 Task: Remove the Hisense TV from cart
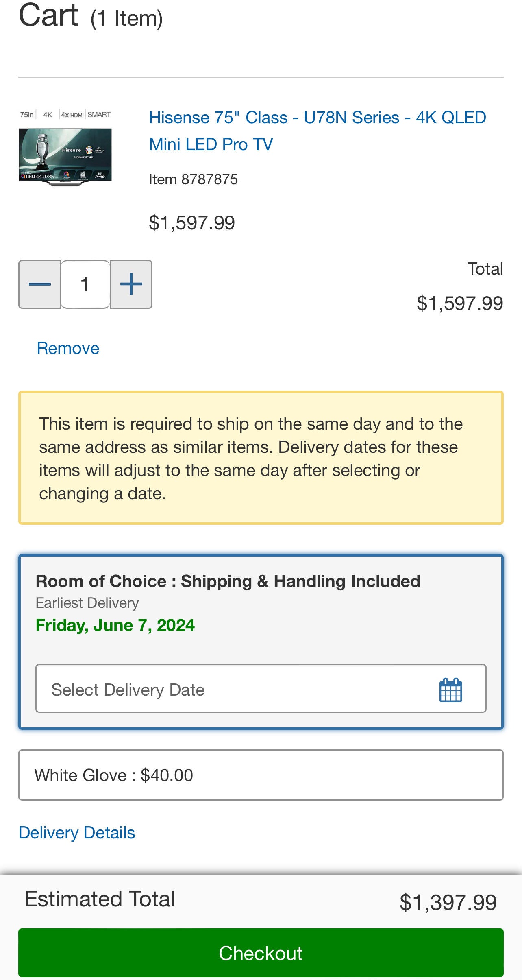click(68, 348)
